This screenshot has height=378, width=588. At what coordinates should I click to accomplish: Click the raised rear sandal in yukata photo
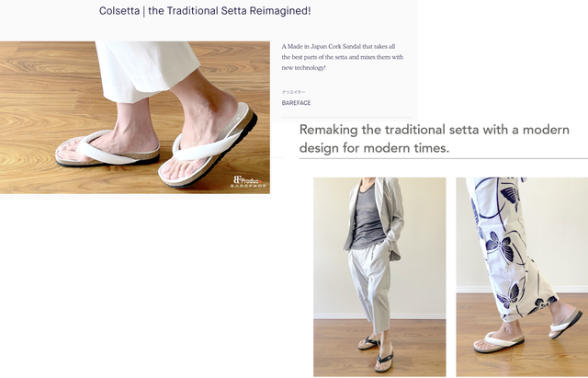(x=566, y=324)
